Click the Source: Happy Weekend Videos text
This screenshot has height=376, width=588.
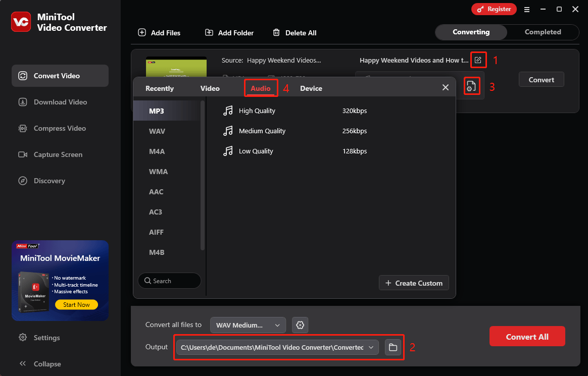271,60
